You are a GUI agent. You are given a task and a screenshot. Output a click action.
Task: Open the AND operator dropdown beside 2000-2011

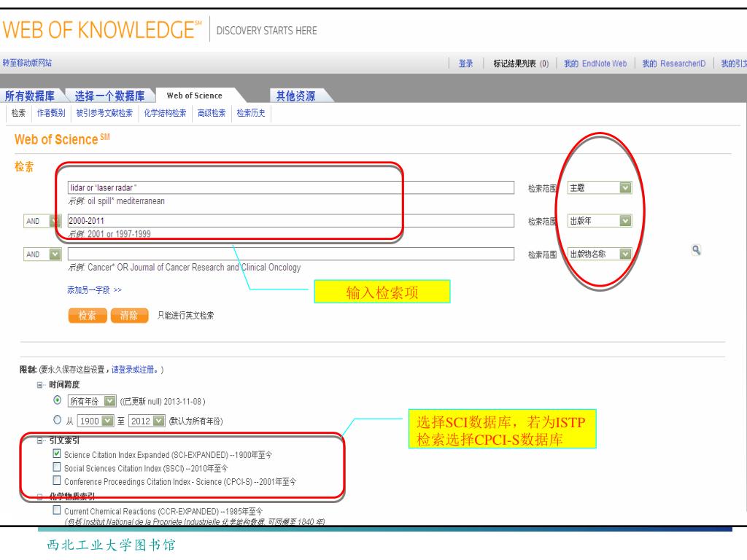pyautogui.click(x=42, y=221)
